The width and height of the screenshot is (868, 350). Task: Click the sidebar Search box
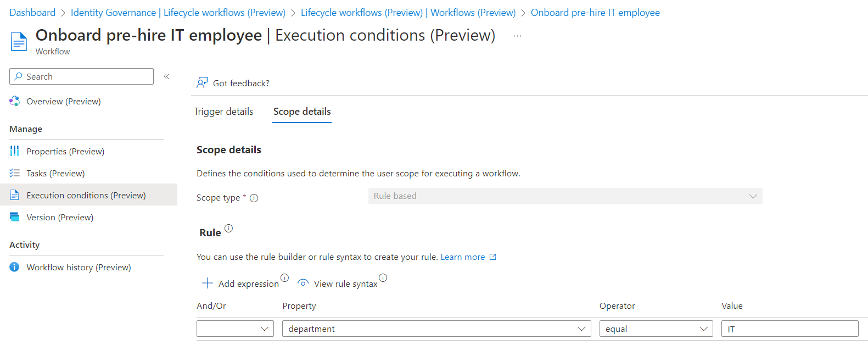81,76
